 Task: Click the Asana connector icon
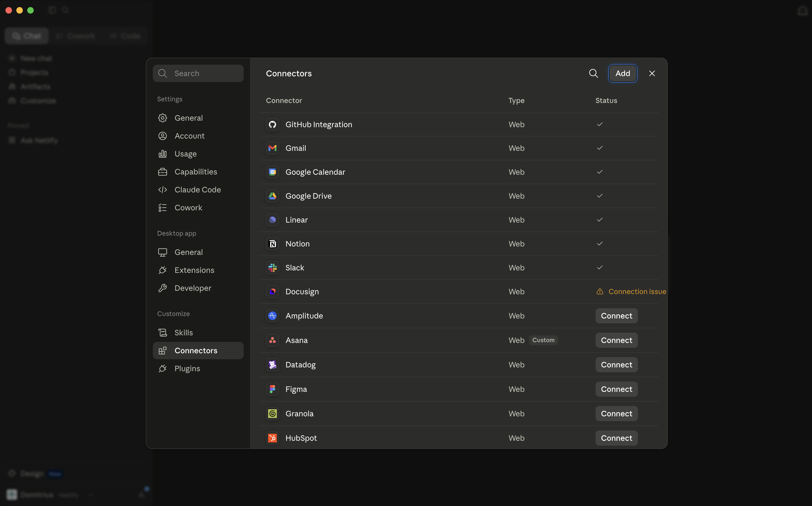pos(272,340)
